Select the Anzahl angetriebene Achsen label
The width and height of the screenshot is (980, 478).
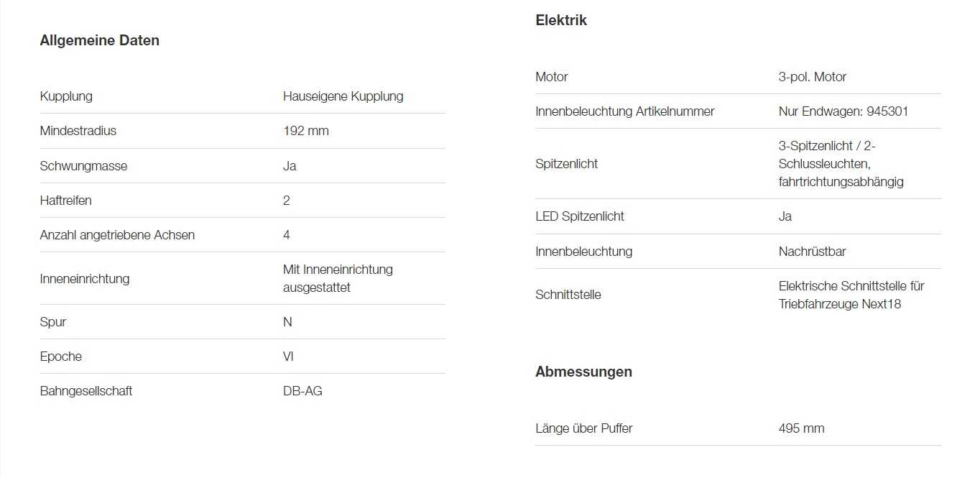click(x=117, y=235)
